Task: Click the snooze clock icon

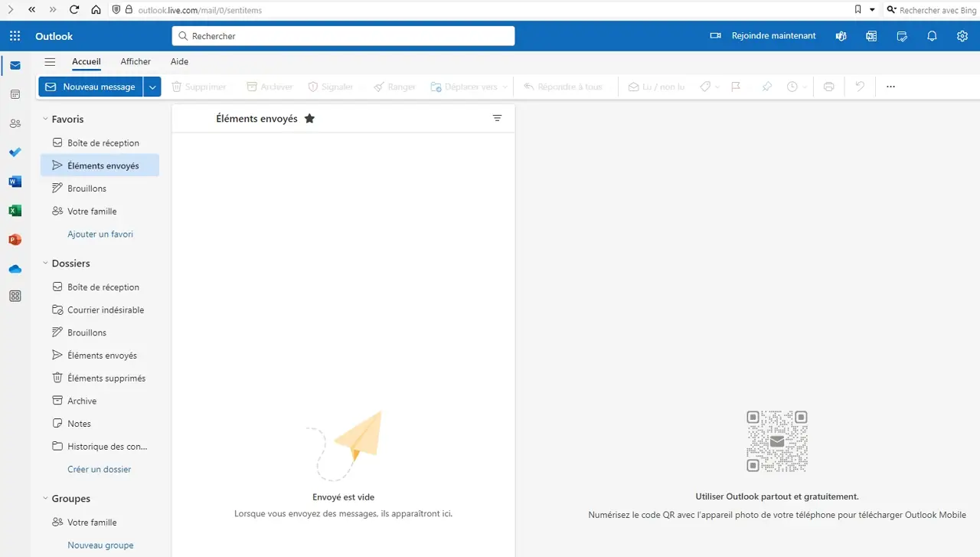Action: coord(792,87)
